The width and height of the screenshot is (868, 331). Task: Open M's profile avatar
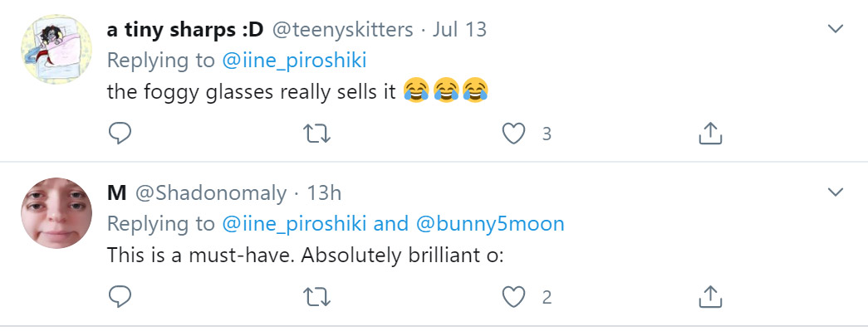click(56, 212)
